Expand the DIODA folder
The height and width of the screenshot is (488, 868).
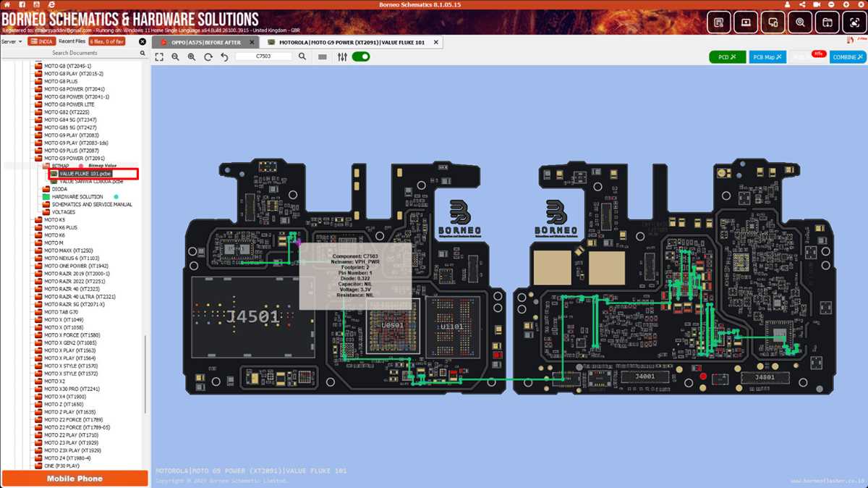(x=46, y=189)
